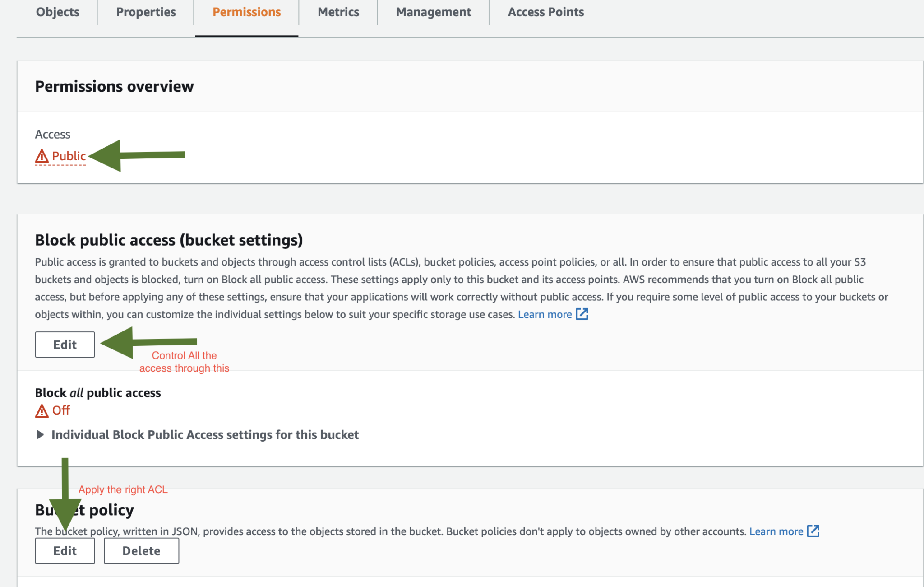View the Metrics tab

338,12
